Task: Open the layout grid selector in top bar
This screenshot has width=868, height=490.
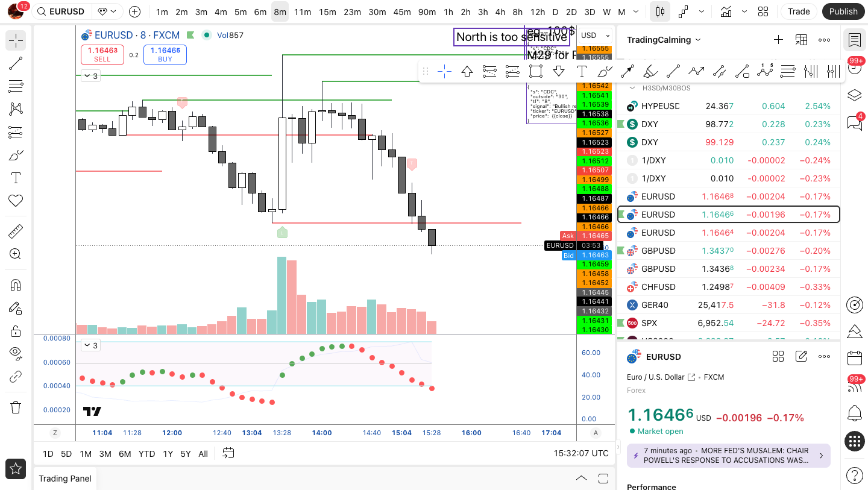Action: (763, 11)
